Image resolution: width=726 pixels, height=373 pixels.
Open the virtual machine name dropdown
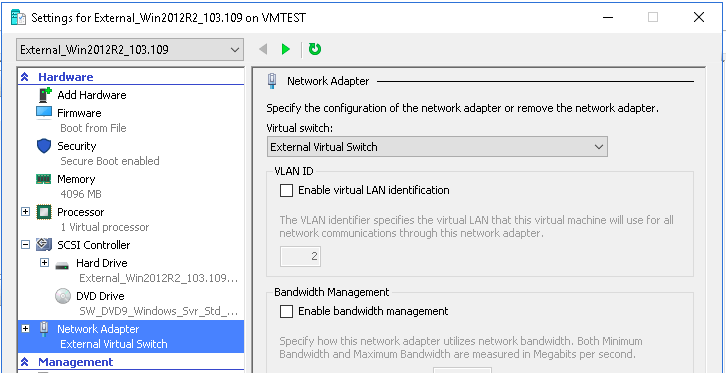pyautogui.click(x=130, y=50)
